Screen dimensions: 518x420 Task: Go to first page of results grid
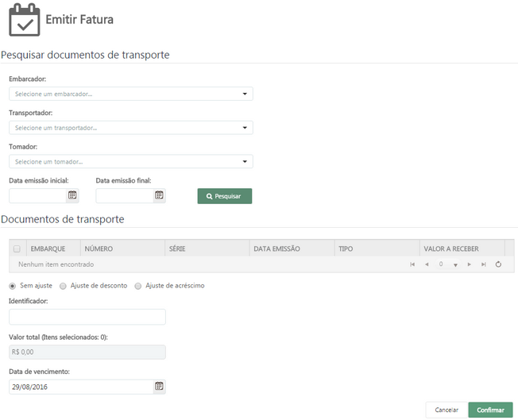coord(412,264)
